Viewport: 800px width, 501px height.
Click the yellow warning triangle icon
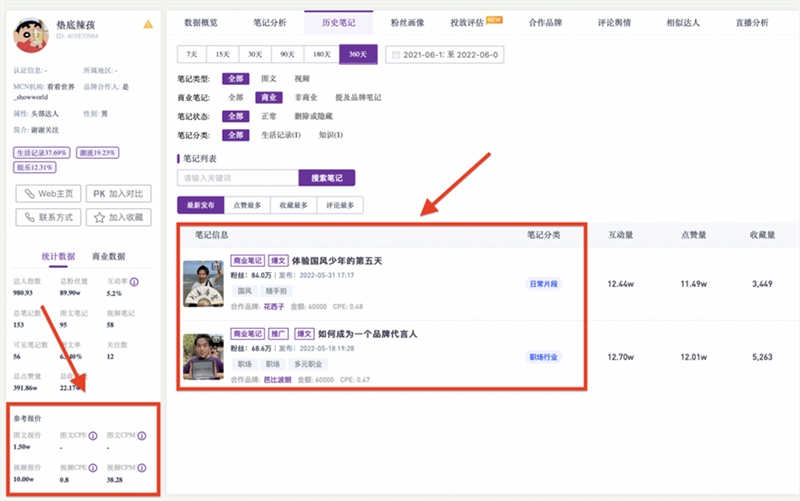coord(148,24)
